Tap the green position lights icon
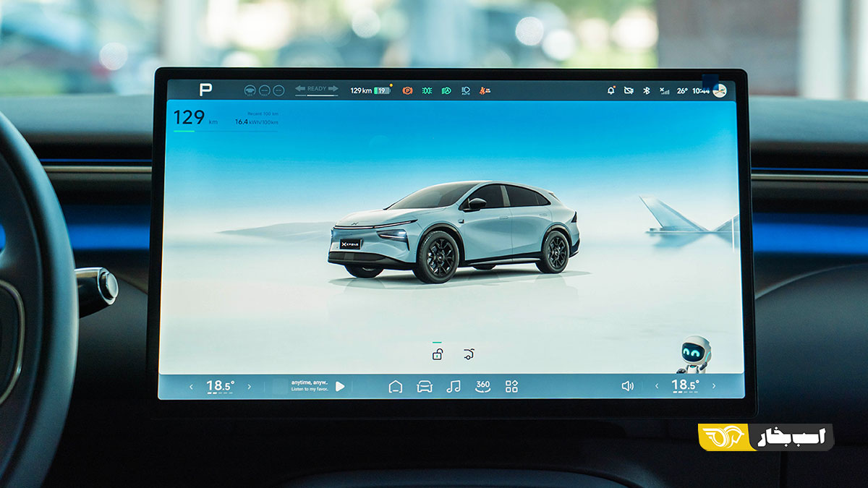The height and width of the screenshot is (488, 868). click(427, 90)
